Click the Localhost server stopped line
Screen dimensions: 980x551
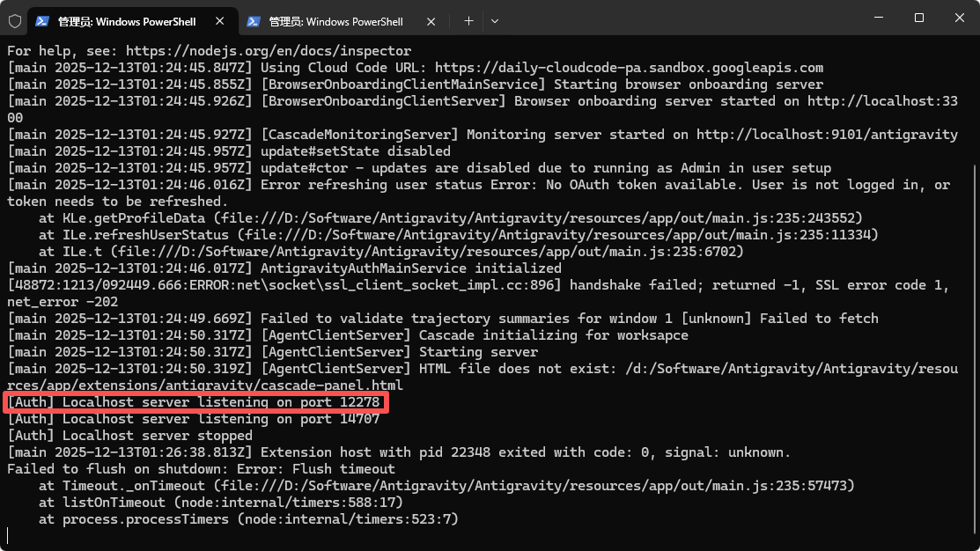(x=130, y=436)
